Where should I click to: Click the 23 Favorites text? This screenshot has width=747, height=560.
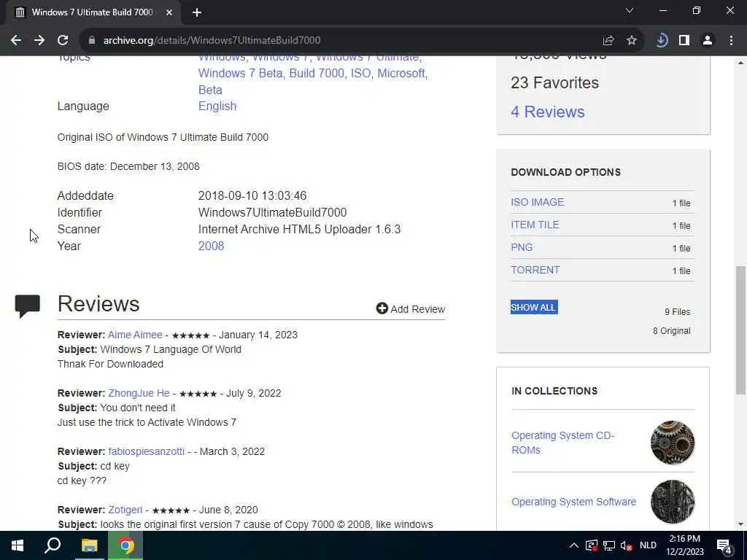pos(554,83)
